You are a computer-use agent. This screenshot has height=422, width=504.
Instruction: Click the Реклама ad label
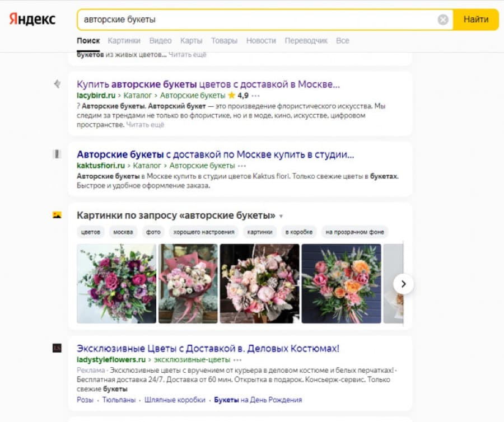(x=91, y=371)
